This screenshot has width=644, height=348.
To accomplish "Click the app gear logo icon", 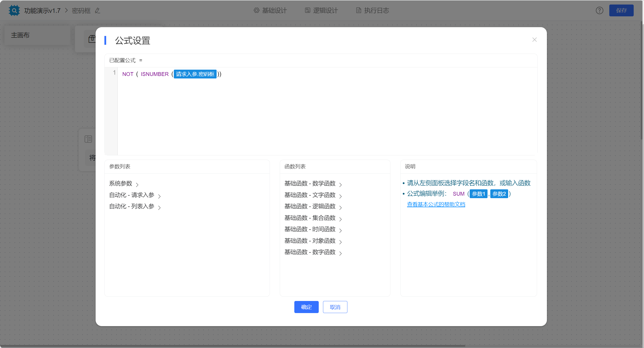I will pos(14,11).
